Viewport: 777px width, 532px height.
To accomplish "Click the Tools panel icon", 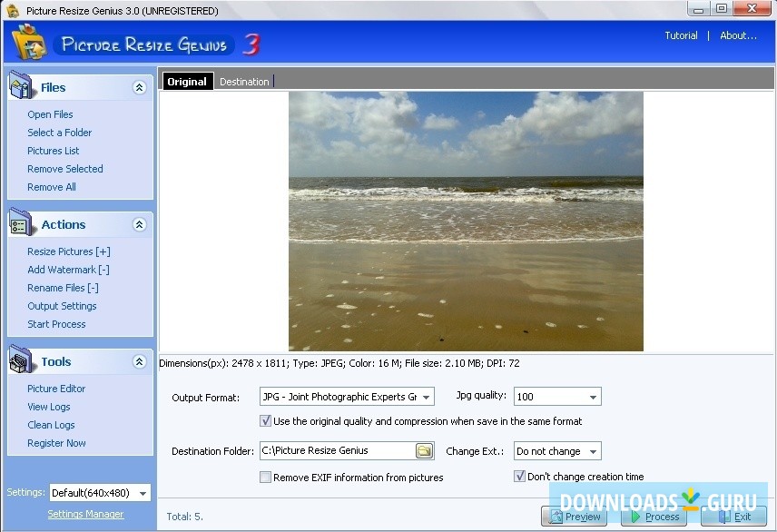I will pos(22,361).
